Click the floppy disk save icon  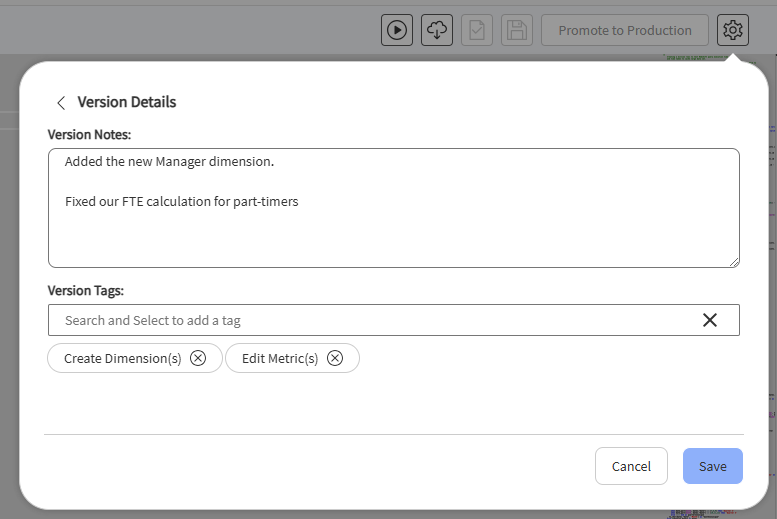pyautogui.click(x=517, y=30)
